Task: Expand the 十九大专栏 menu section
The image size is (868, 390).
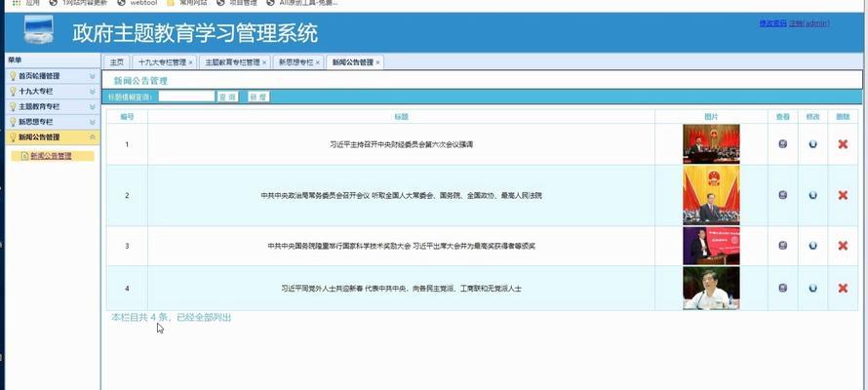Action: pos(93,91)
